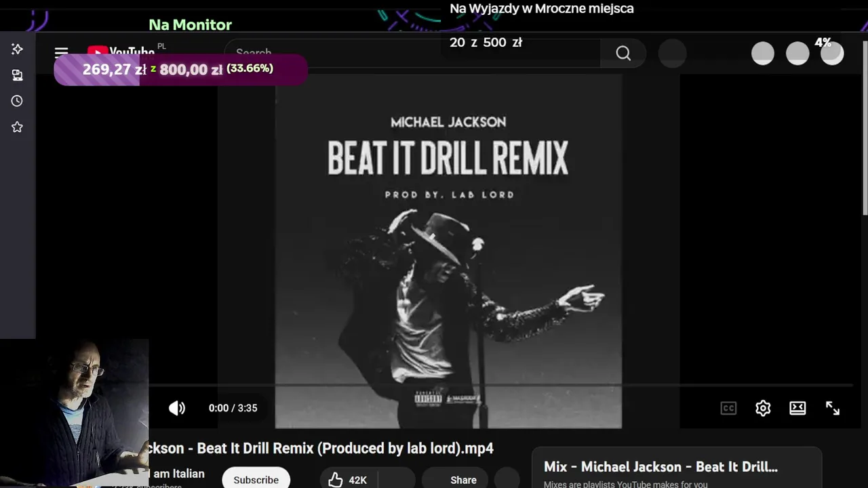Click the voice search mic button
868x488 pixels.
(x=672, y=54)
